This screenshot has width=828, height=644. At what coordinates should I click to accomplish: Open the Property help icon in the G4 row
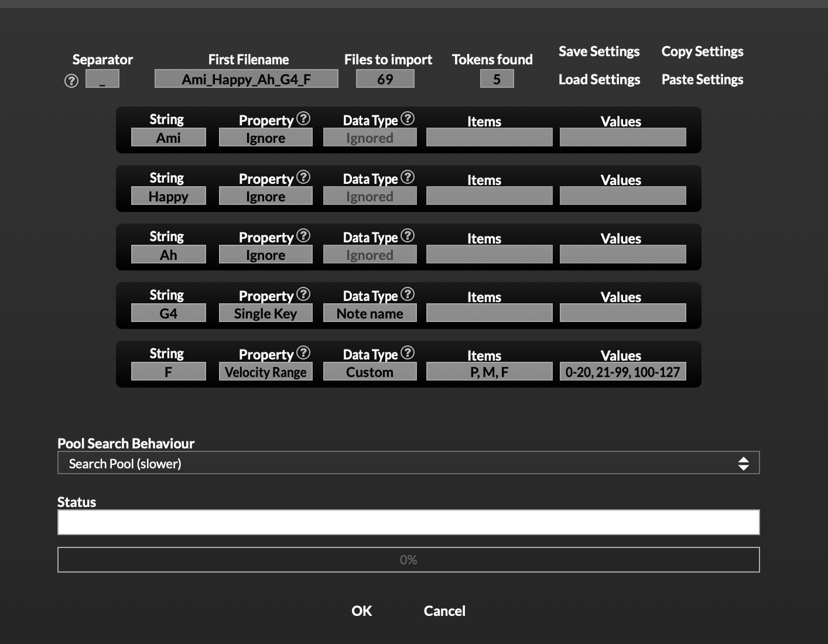click(304, 294)
